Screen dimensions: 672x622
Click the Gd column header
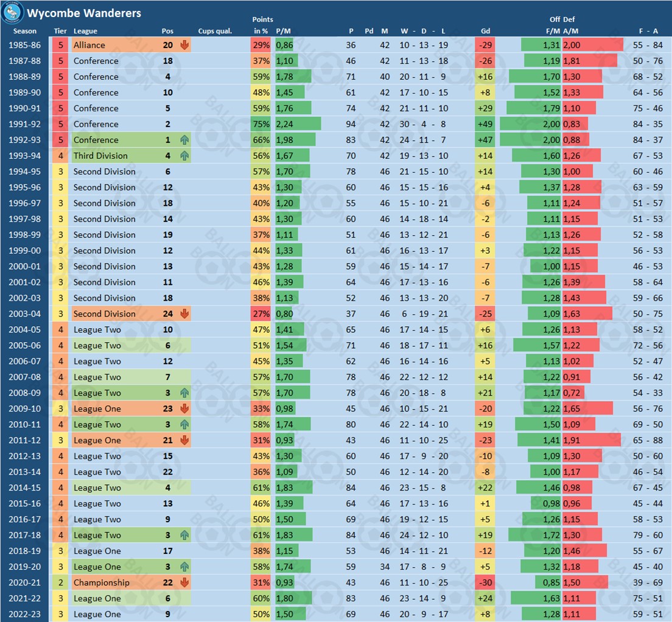click(485, 31)
